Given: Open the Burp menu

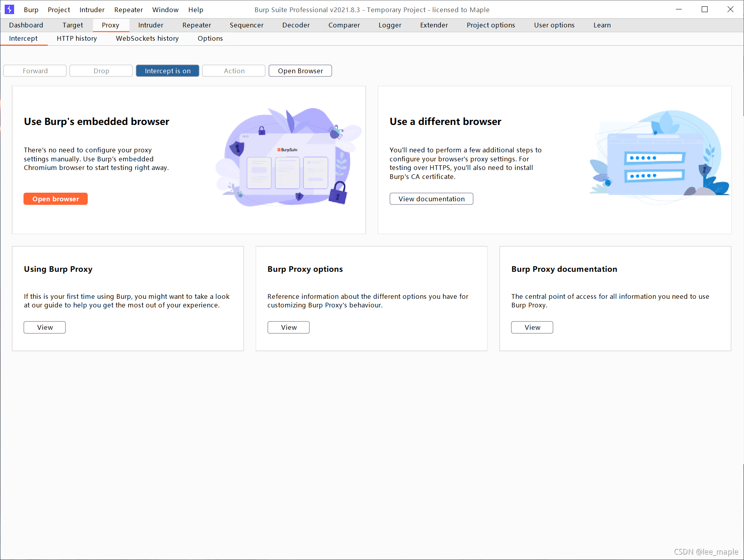Looking at the screenshot, I should (31, 10).
